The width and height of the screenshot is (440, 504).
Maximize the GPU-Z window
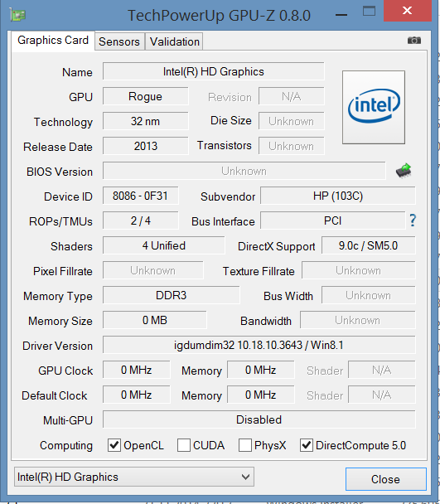(x=369, y=12)
